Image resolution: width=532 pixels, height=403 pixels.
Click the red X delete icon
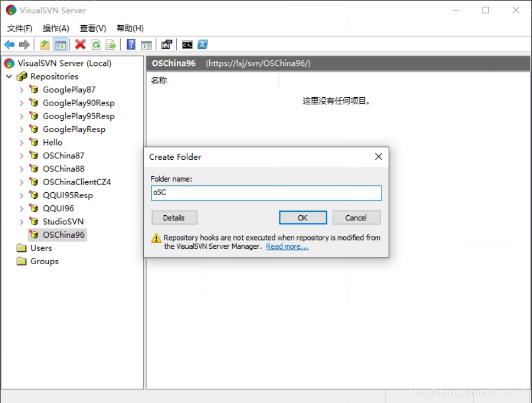[80, 44]
